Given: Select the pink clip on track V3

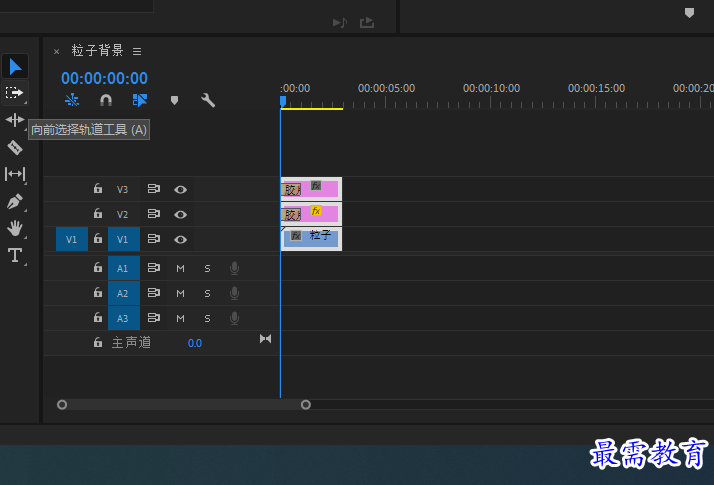Looking at the screenshot, I should (x=311, y=189).
